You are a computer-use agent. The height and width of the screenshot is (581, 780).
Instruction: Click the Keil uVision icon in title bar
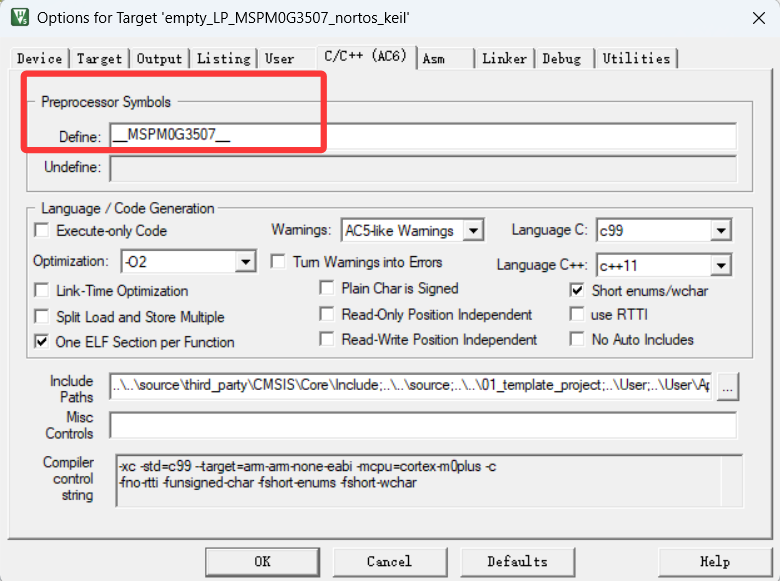[x=20, y=17]
